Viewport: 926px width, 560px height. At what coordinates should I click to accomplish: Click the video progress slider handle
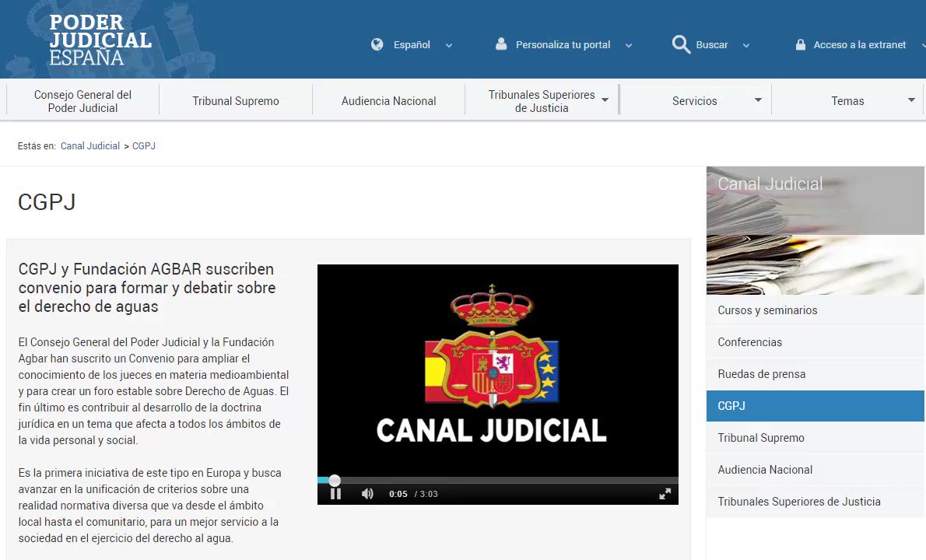(335, 481)
